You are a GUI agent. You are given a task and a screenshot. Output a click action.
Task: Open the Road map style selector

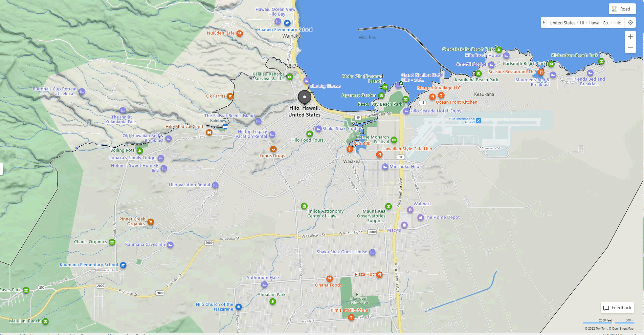tap(622, 8)
